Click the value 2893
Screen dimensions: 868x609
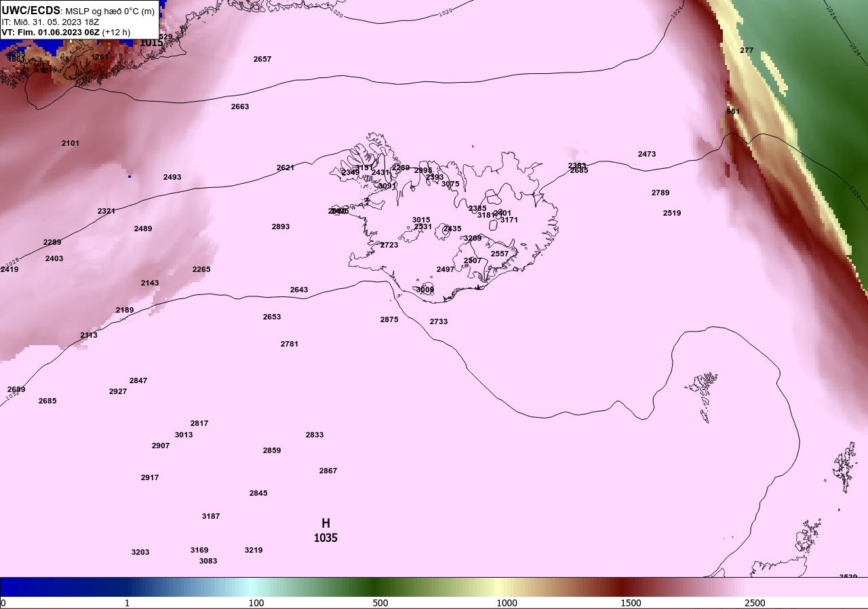pos(281,227)
